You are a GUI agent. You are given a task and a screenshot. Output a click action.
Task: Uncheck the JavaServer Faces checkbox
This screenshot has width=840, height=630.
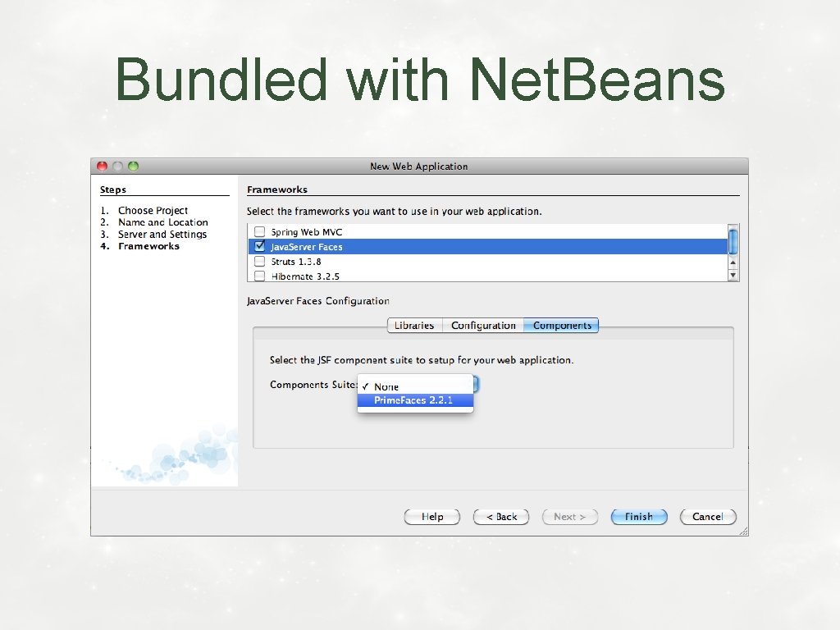259,246
